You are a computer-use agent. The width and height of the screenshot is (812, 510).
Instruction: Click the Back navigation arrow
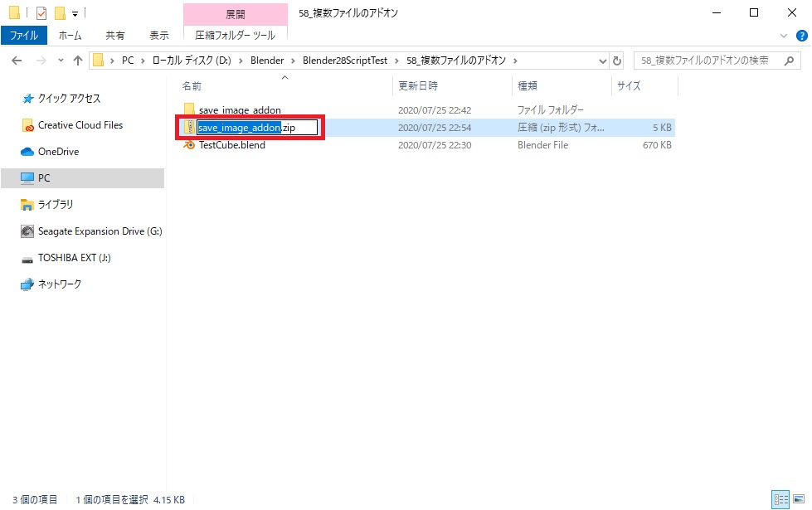(x=17, y=61)
